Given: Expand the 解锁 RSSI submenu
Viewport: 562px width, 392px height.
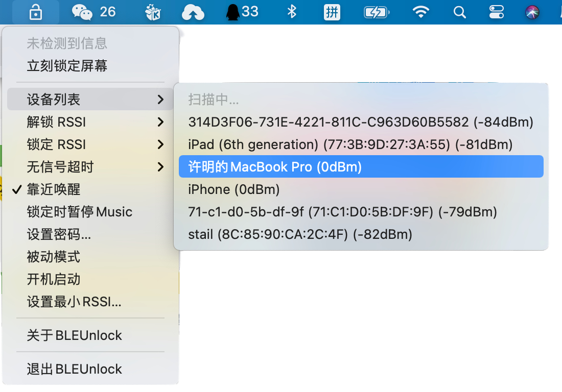Looking at the screenshot, I should 90,122.
